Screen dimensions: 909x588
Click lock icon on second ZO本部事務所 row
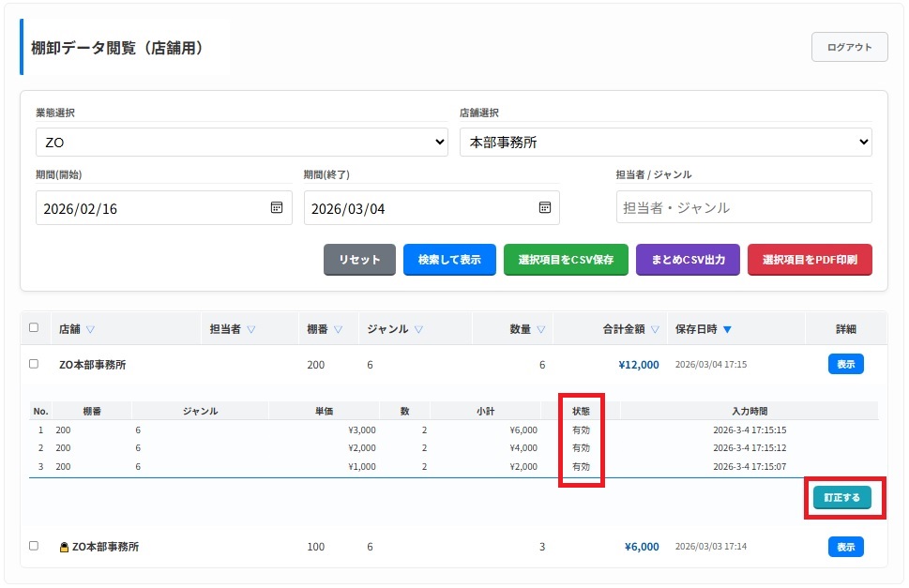pyautogui.click(x=64, y=547)
